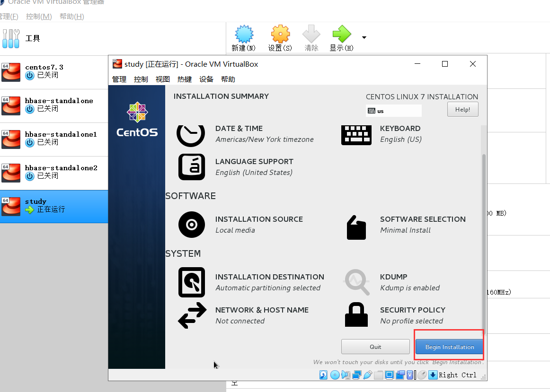Viewport: 550px width, 392px height.
Task: Open Installation Source disc icon
Action: pyautogui.click(x=192, y=225)
